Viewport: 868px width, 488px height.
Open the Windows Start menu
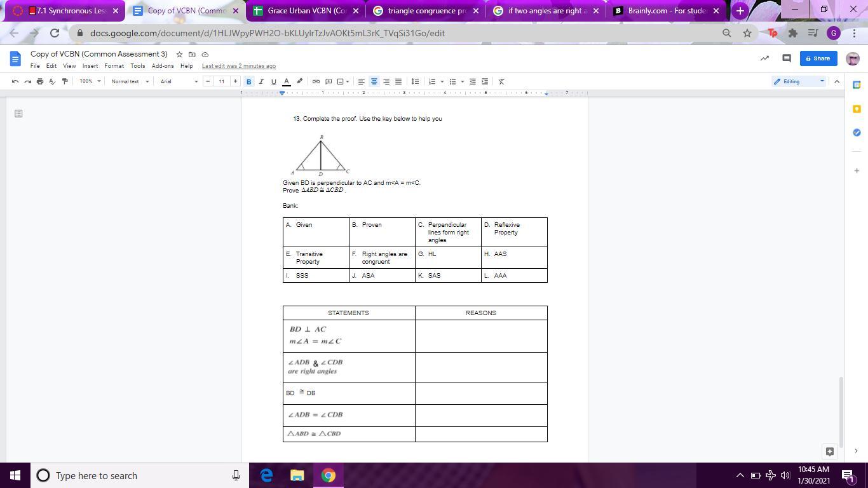(15, 475)
